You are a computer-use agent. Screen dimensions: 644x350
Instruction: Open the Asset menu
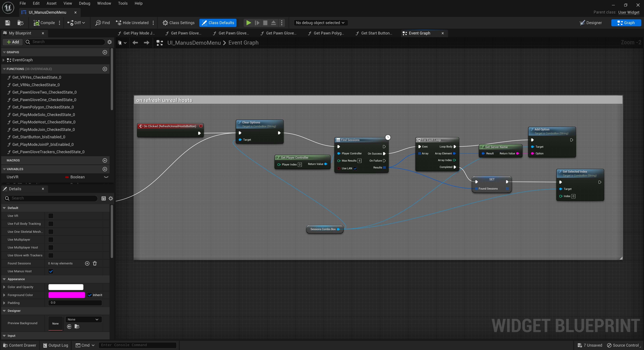51,3
